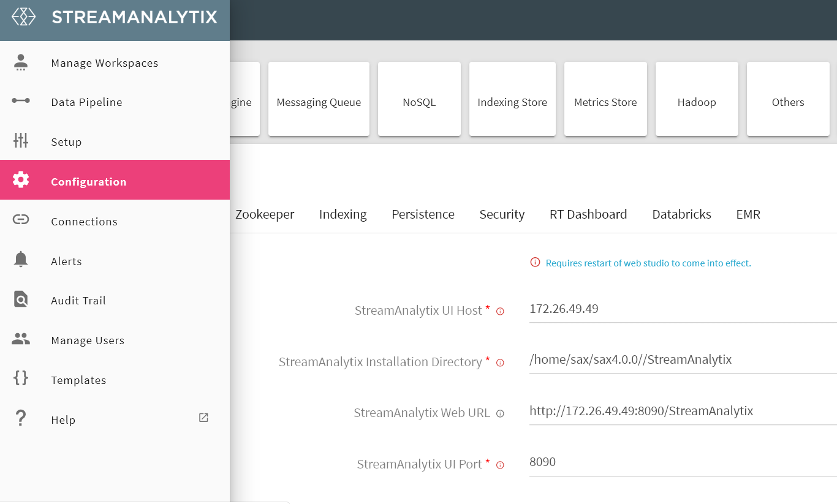The height and width of the screenshot is (504, 837).
Task: Click the Connections link icon
Action: 21,220
